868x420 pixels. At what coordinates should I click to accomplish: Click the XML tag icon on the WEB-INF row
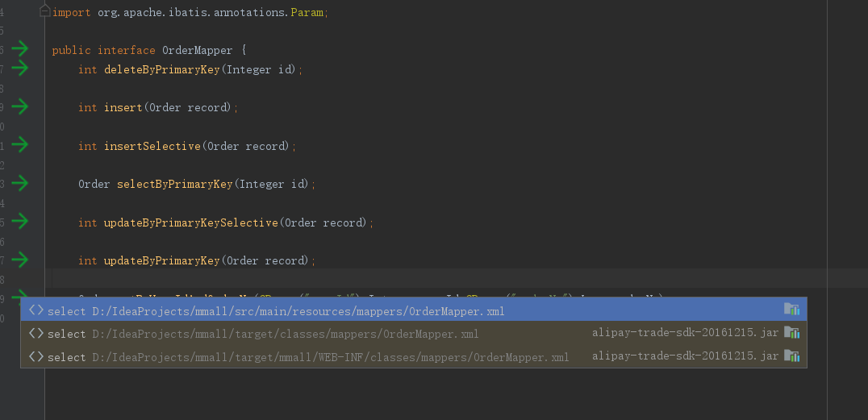tap(35, 356)
